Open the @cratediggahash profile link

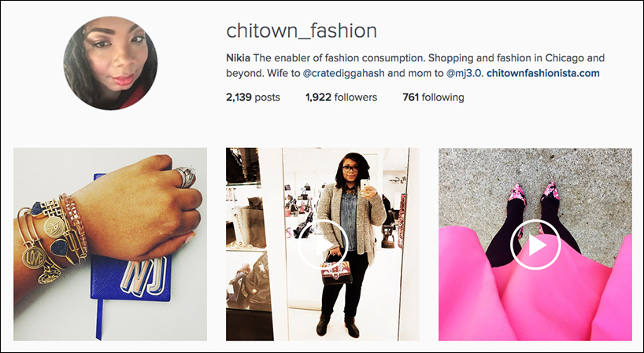click(x=343, y=73)
